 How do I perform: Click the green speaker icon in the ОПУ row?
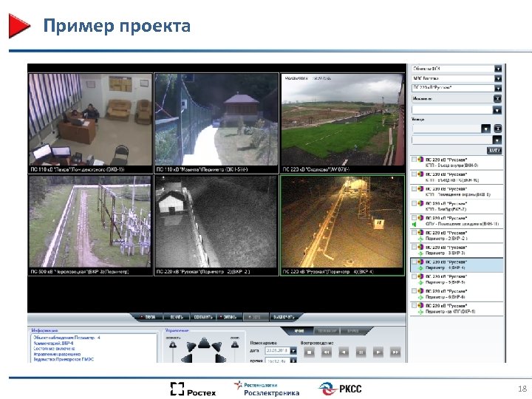414,225
